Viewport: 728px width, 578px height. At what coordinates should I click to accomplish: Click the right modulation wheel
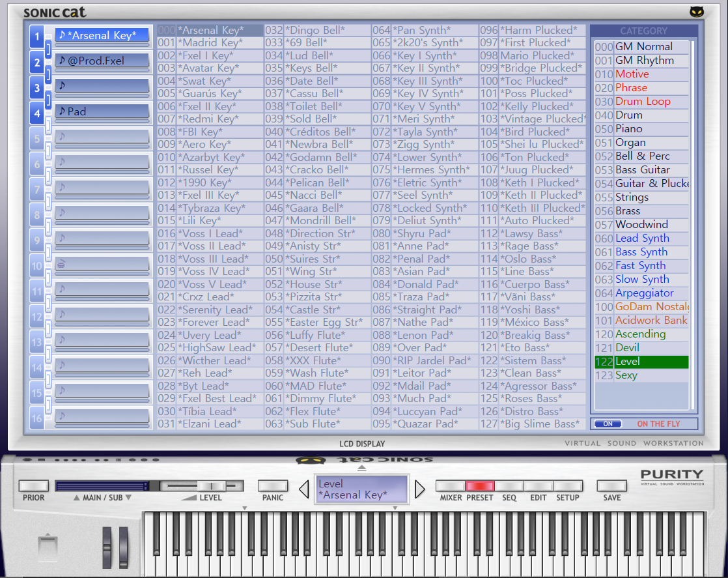point(124,548)
